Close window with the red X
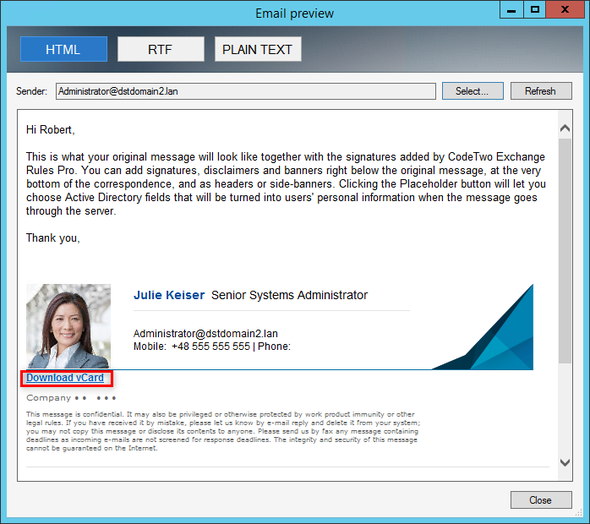 tap(564, 10)
